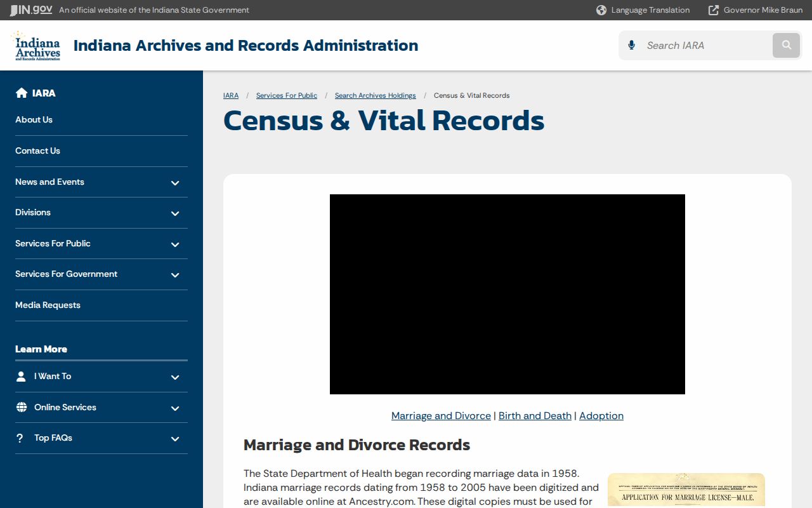Click the globe Language Translation icon
Viewport: 812px width, 508px height.
coord(601,10)
